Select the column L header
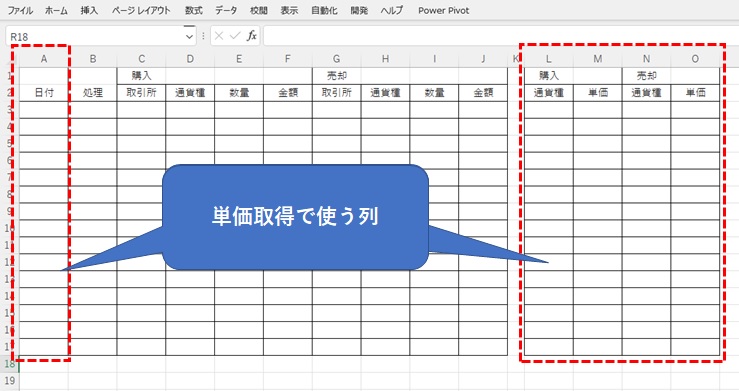Viewport: 739px width, 391px height. point(549,59)
